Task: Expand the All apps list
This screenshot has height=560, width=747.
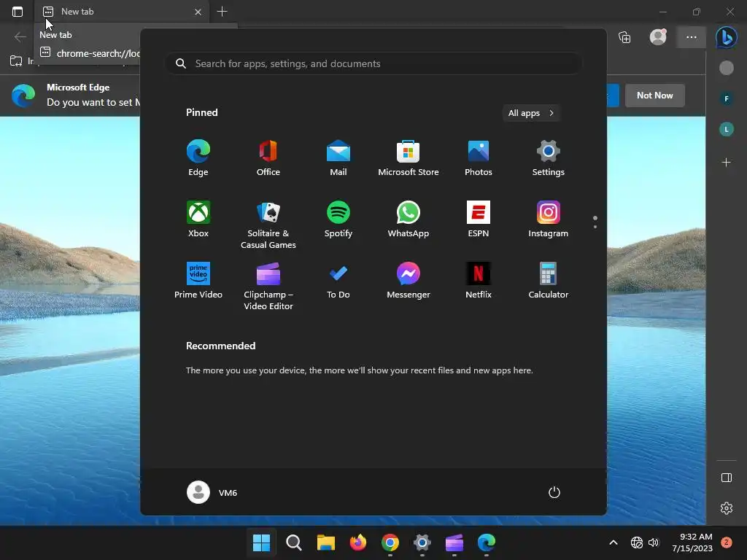Action: pos(531,113)
